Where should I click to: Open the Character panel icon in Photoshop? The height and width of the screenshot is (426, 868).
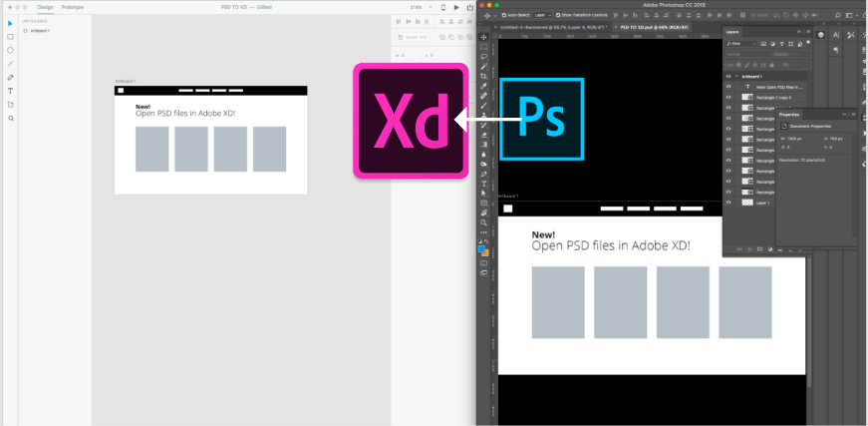click(836, 35)
